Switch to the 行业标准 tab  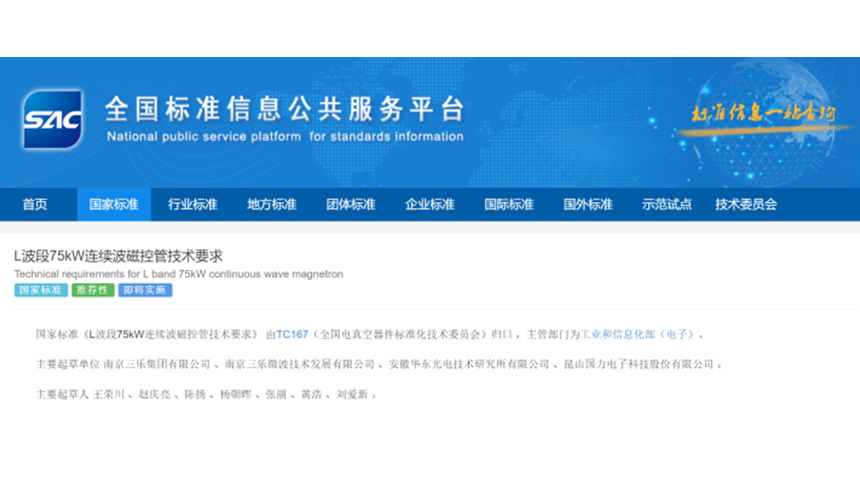193,204
